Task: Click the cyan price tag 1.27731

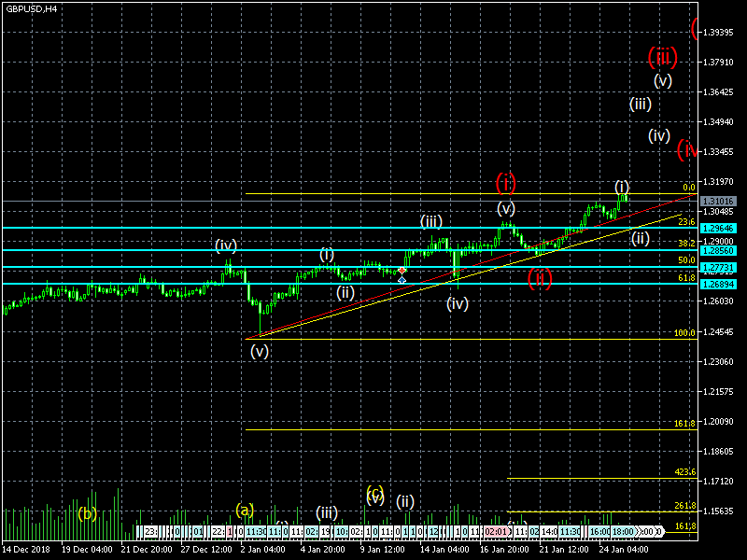Action: click(x=718, y=268)
